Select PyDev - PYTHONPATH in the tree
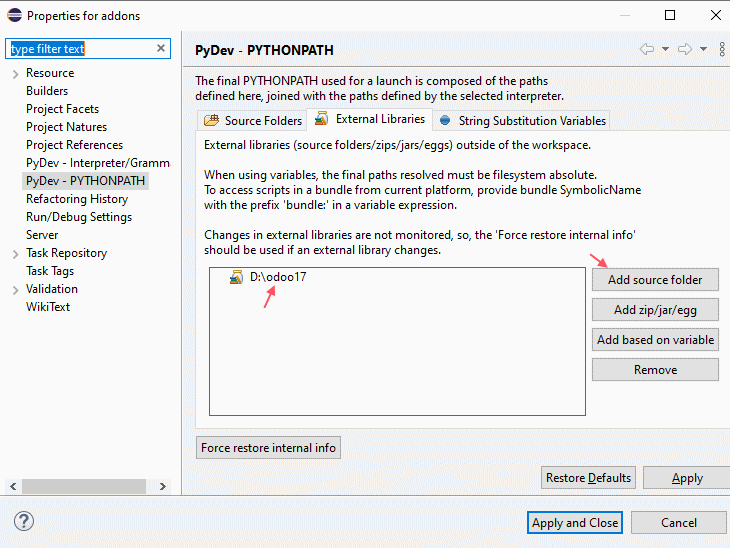This screenshot has height=548, width=730. tap(85, 181)
